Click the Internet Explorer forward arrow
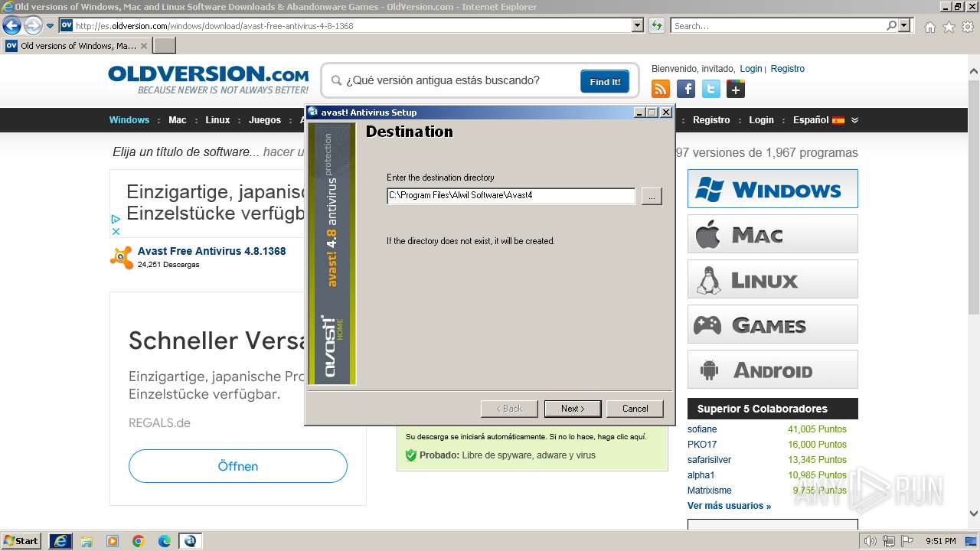Screen dimensions: 980x551 coord(33,25)
